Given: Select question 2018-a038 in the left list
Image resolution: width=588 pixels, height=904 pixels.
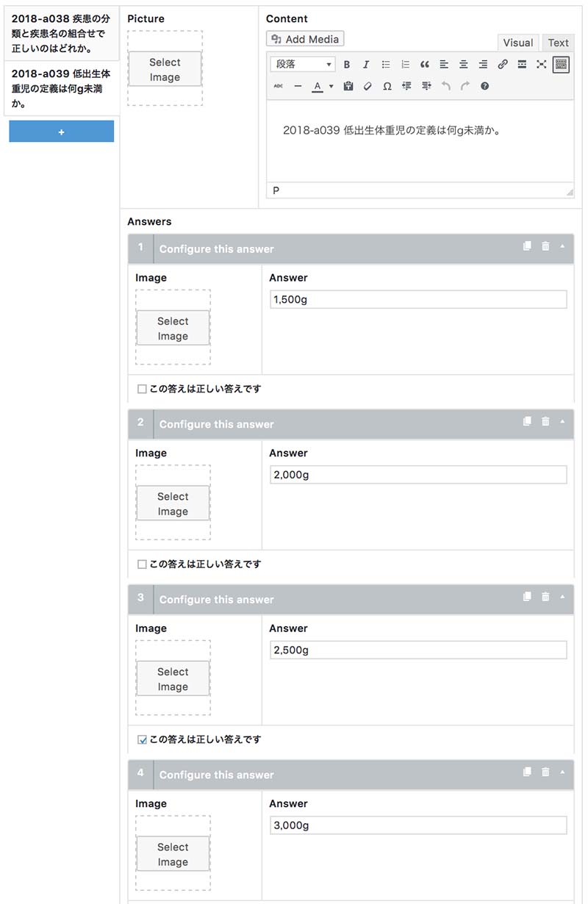Looking at the screenshot, I should [62, 34].
